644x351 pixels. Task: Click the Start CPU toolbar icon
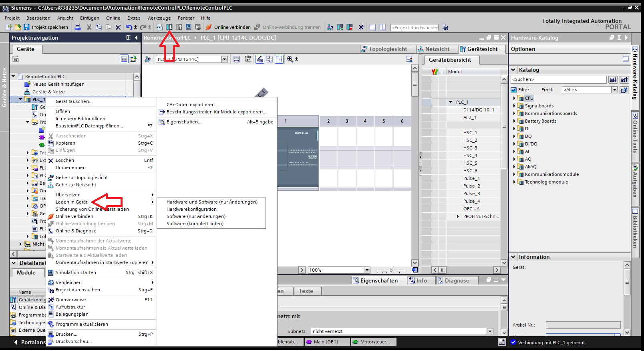click(340, 27)
